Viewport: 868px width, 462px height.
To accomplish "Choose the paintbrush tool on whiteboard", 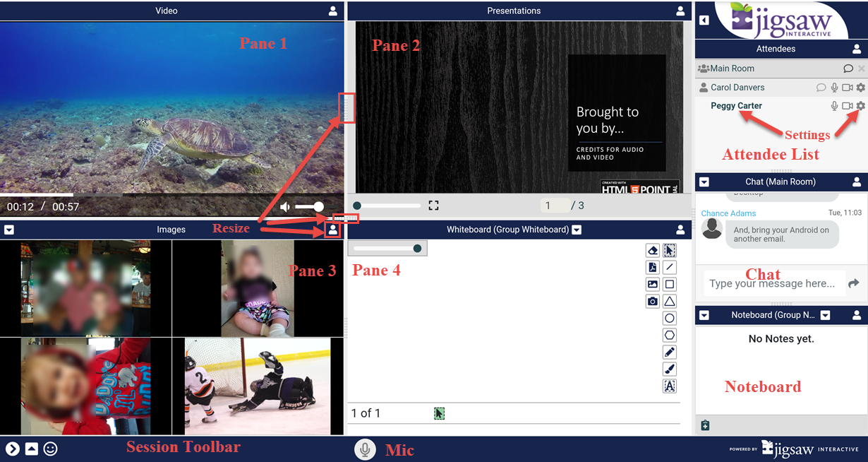I will 670,369.
